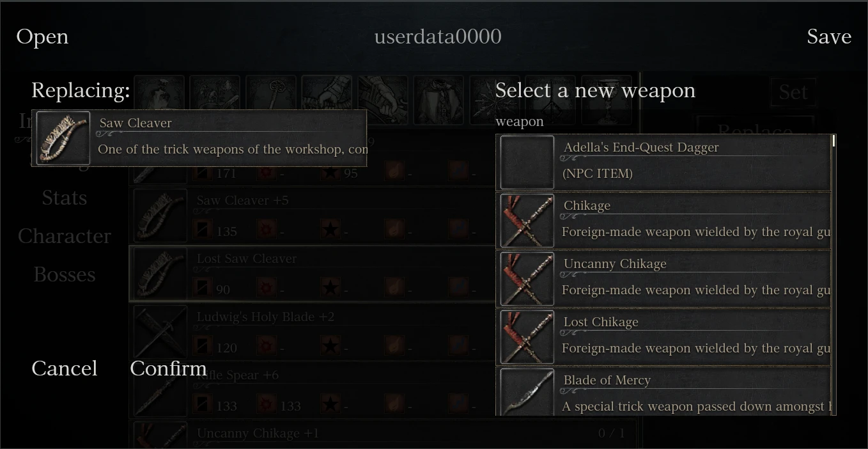The height and width of the screenshot is (449, 868).
Task: Click the dimmed Ludwig's Holy Blade icon
Action: pos(160,332)
